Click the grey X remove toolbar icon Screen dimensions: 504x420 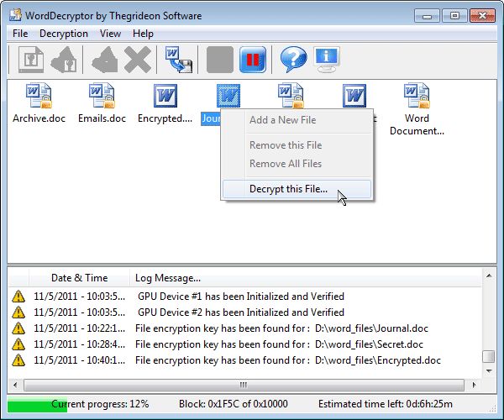click(x=138, y=59)
